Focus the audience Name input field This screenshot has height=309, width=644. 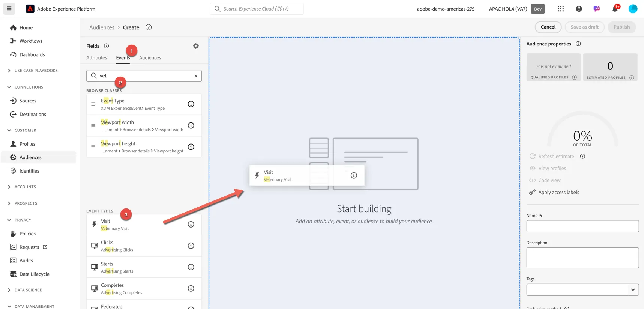click(x=582, y=226)
